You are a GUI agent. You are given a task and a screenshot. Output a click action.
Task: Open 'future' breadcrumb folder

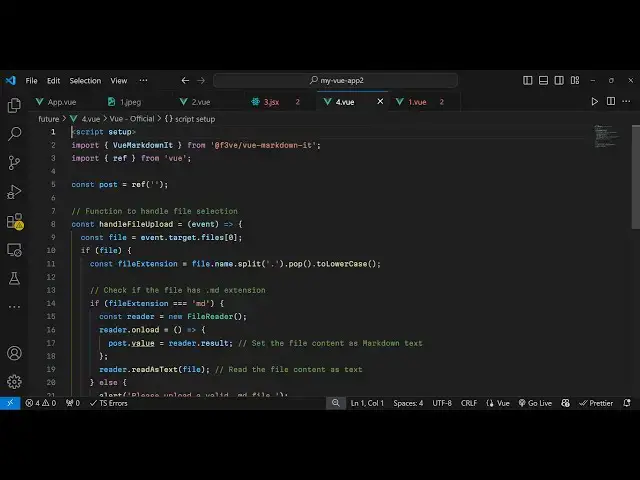[x=49, y=119]
